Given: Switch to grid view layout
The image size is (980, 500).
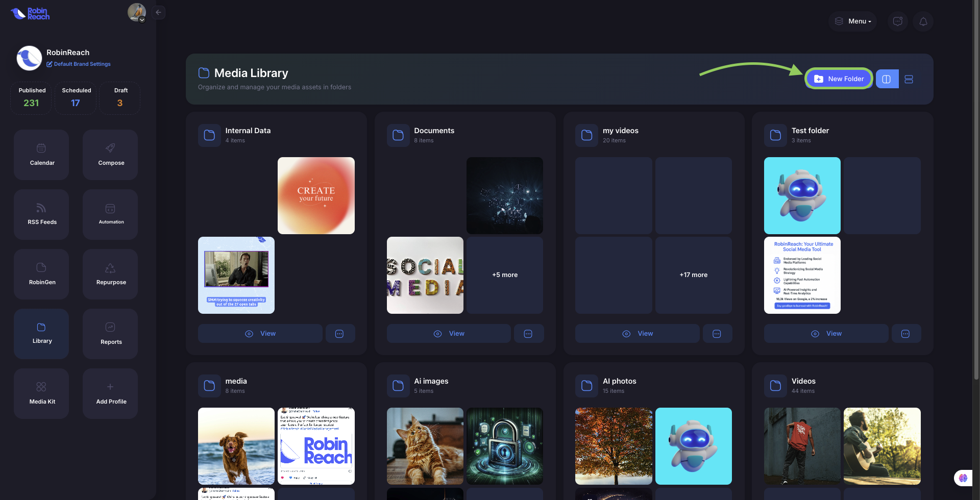Looking at the screenshot, I should pyautogui.click(x=887, y=79).
